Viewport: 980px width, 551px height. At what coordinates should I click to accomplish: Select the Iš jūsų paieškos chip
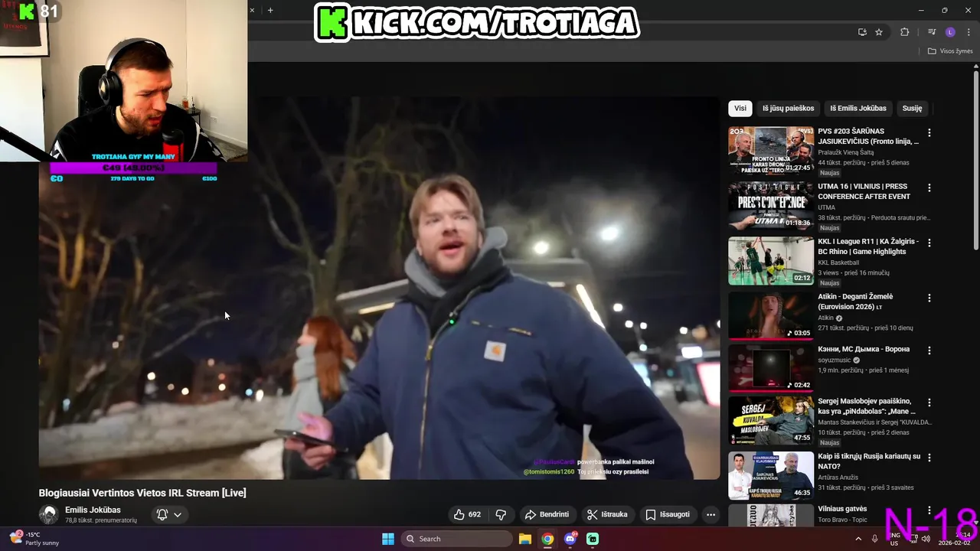[788, 109]
